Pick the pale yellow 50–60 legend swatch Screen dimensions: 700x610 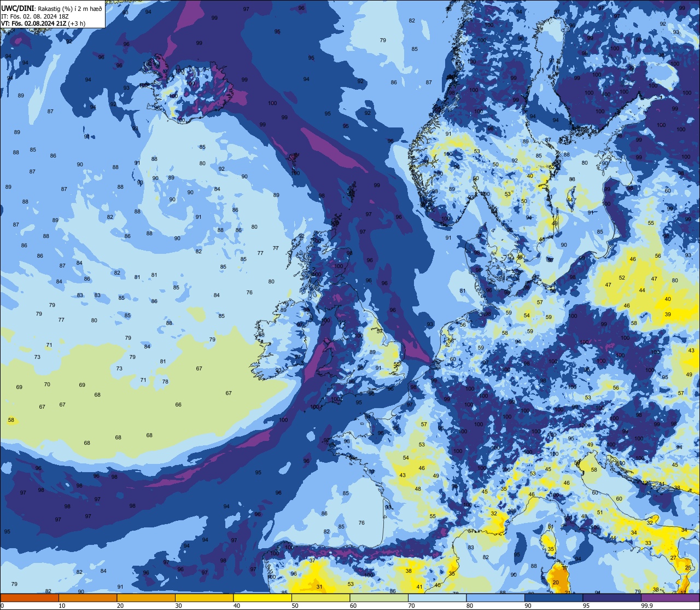tap(320, 597)
